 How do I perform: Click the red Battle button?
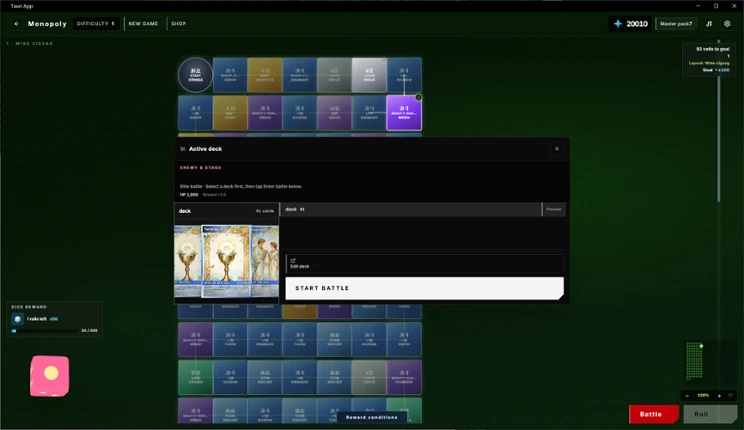coord(653,414)
